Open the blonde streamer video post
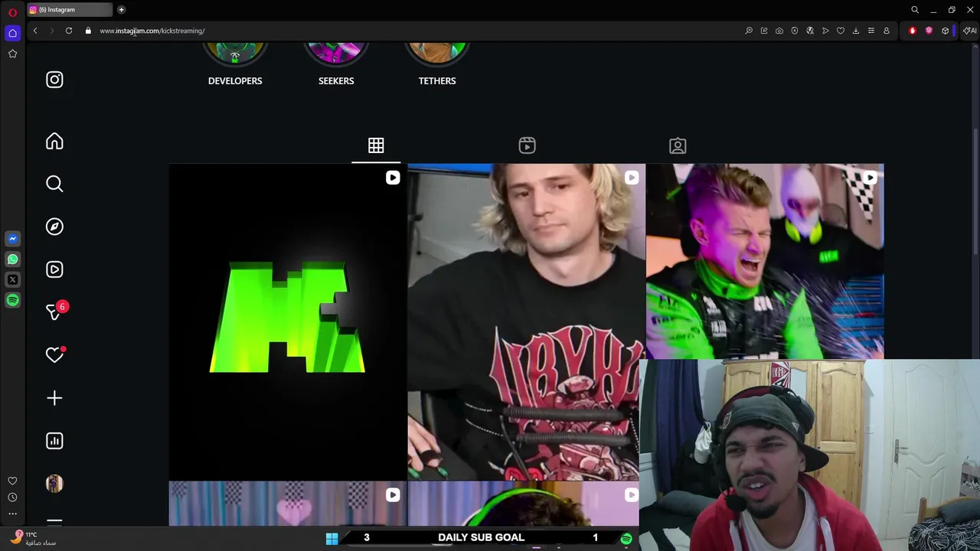980x551 pixels. click(526, 321)
